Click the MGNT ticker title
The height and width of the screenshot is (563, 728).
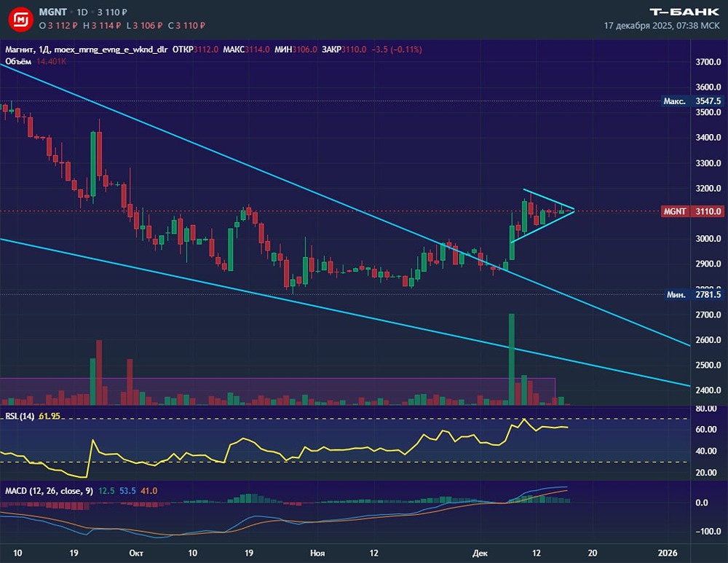(53, 12)
